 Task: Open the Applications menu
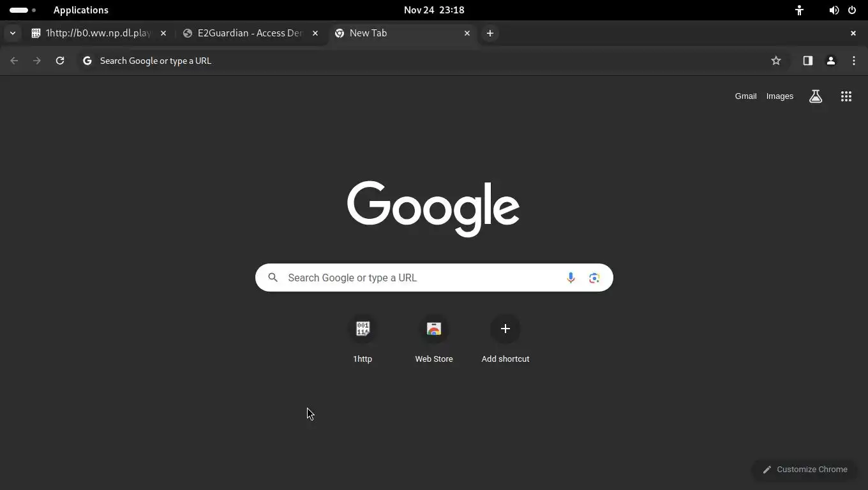[x=81, y=10]
